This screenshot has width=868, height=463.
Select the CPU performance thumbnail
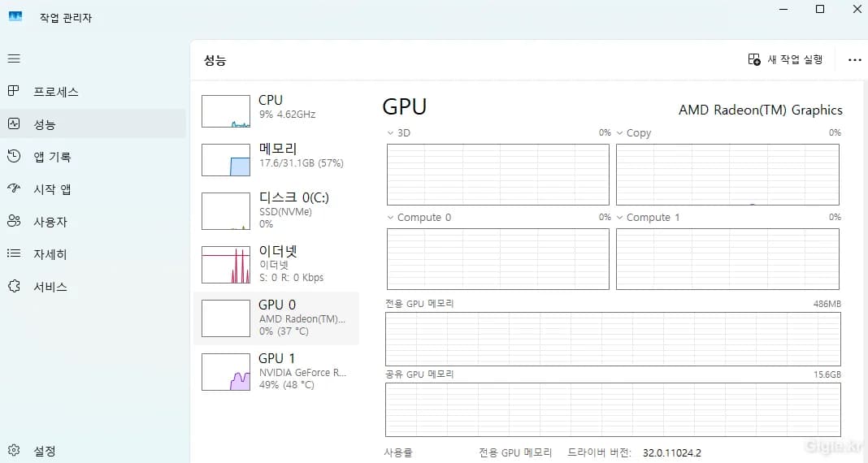pos(226,111)
